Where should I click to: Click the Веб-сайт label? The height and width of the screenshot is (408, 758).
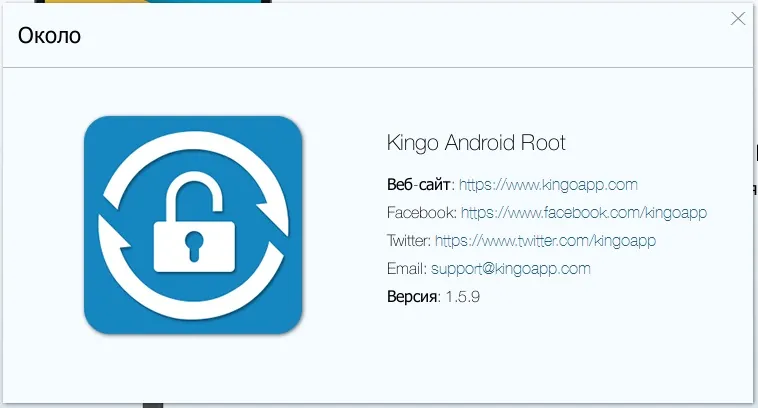[x=419, y=185]
